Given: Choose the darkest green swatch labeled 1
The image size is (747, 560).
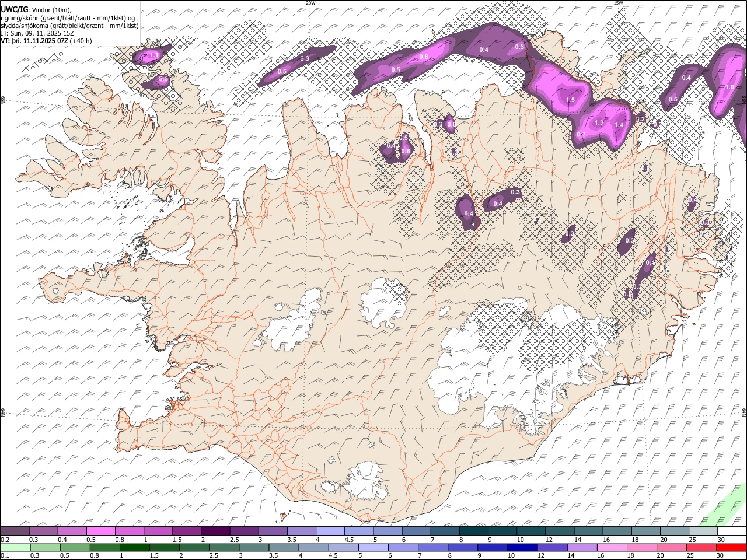Looking at the screenshot, I should click(x=134, y=547).
